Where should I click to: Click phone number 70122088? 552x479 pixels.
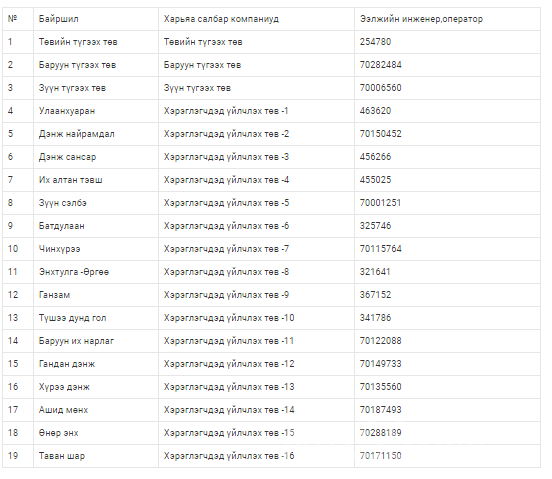[381, 341]
